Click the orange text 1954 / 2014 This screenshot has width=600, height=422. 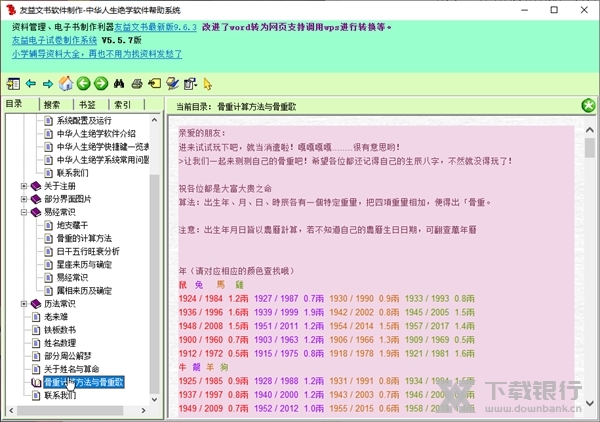coord(352,326)
